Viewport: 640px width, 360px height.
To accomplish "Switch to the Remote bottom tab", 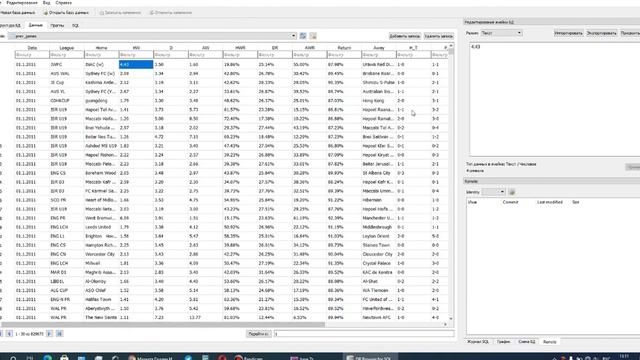I will (549, 342).
